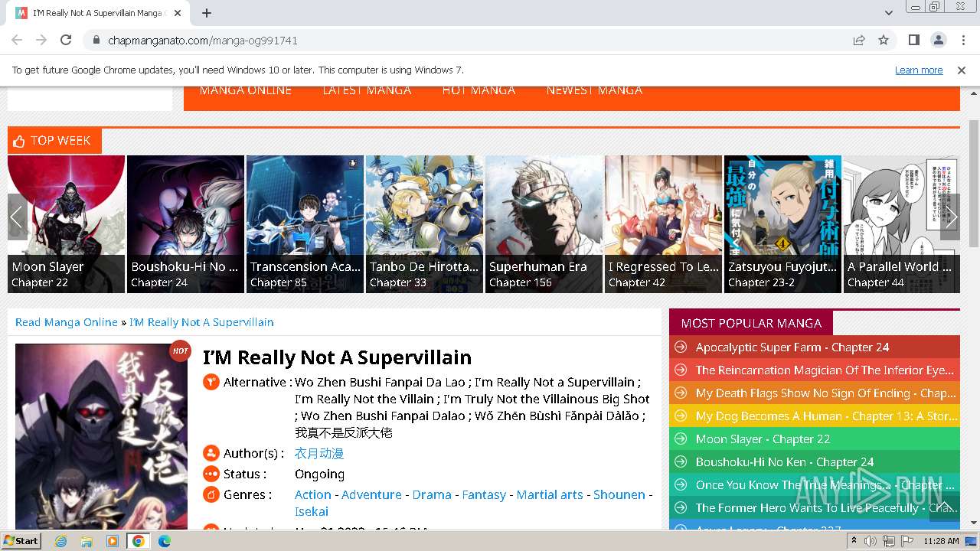This screenshot has width=980, height=551.
Task: View site information via the lock icon
Action: coord(96,40)
